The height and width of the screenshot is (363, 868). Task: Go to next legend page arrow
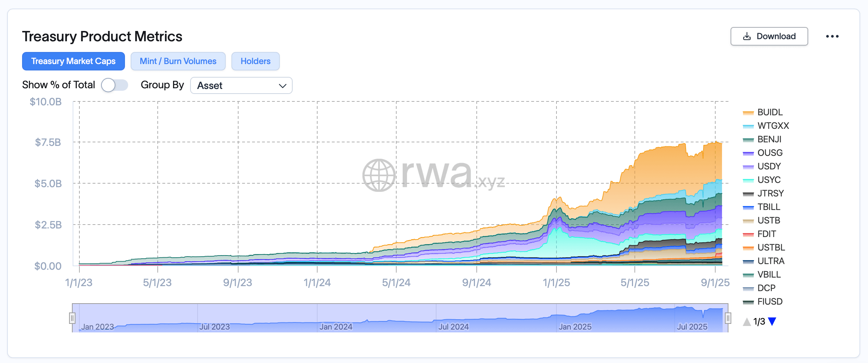click(772, 322)
